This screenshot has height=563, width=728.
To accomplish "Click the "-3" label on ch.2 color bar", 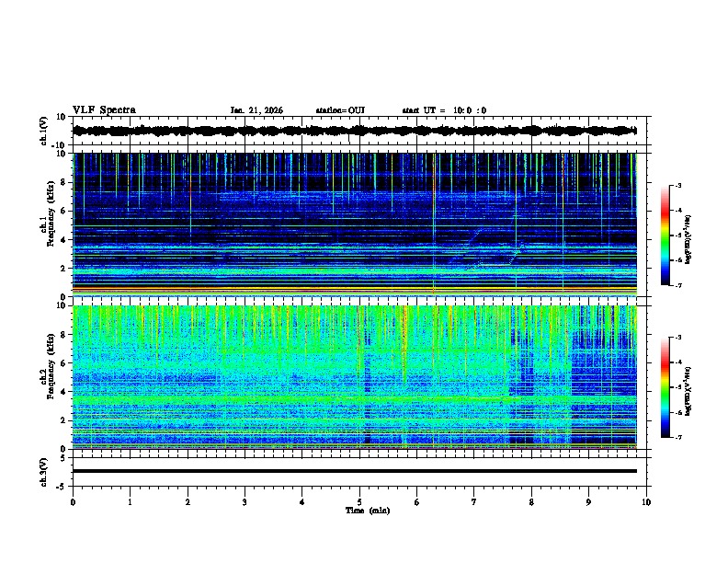I will pyautogui.click(x=677, y=338).
